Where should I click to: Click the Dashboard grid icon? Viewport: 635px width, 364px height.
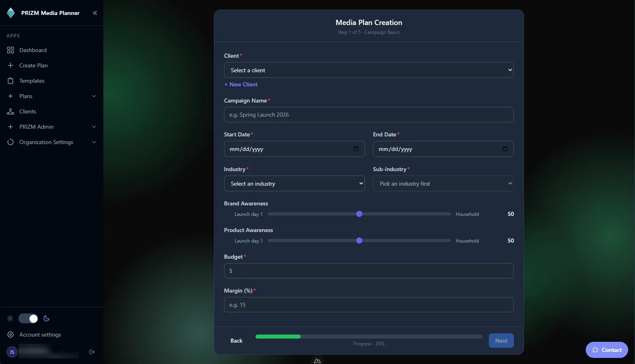pyautogui.click(x=10, y=50)
